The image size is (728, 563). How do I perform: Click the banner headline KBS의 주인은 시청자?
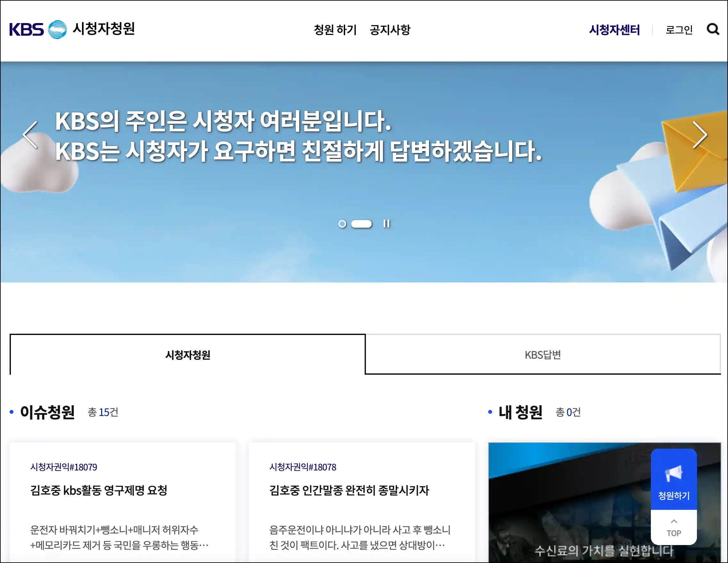pos(299,136)
